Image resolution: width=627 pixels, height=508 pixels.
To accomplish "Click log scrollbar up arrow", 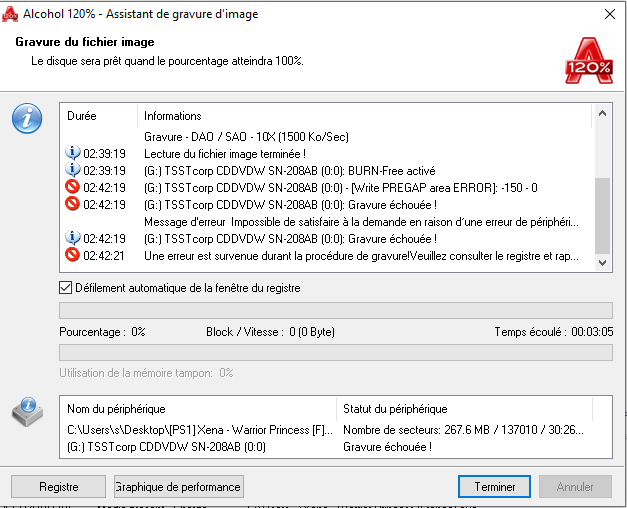I will click(x=602, y=114).
